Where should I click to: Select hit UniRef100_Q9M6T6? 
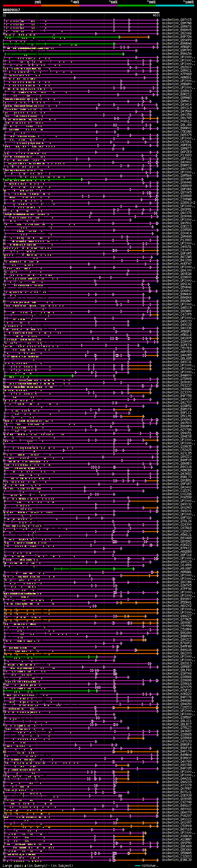[x=177, y=26]
